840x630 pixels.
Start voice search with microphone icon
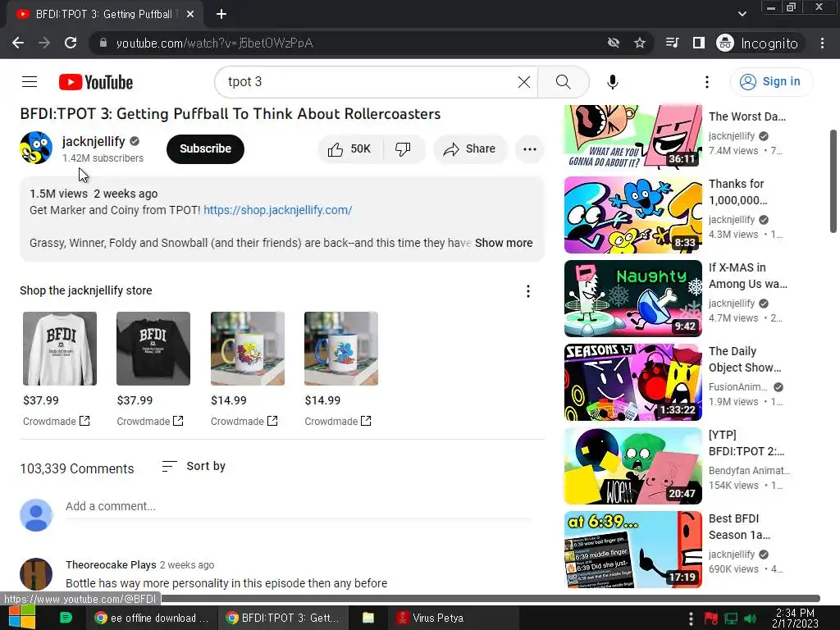coord(612,82)
